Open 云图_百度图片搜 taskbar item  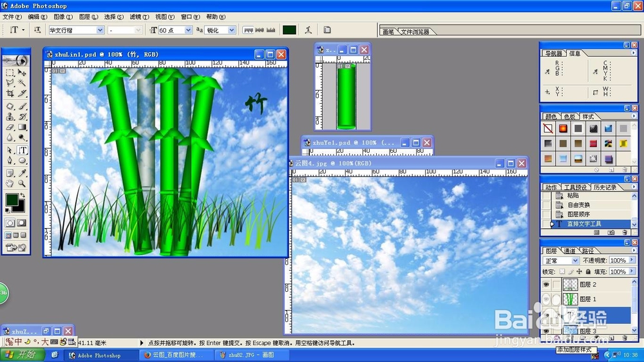[176, 355]
